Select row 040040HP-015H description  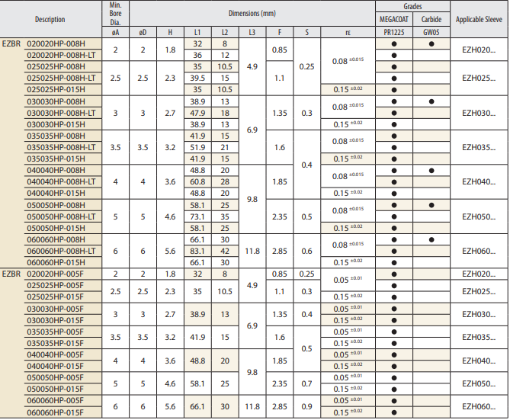tap(56, 193)
